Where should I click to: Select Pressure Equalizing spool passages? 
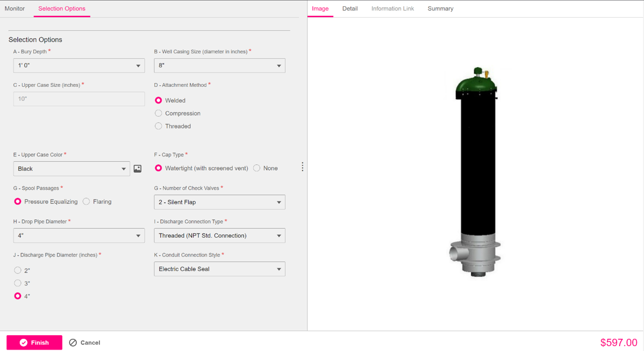[18, 202]
